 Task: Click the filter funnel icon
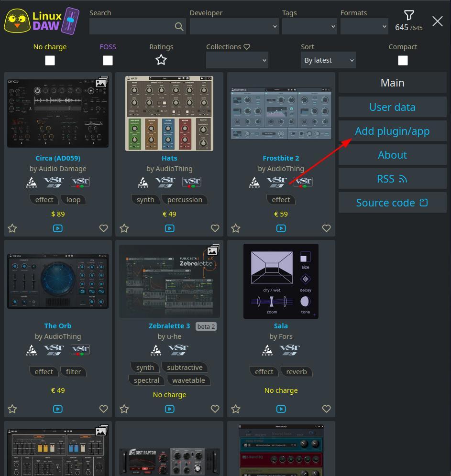coord(409,15)
